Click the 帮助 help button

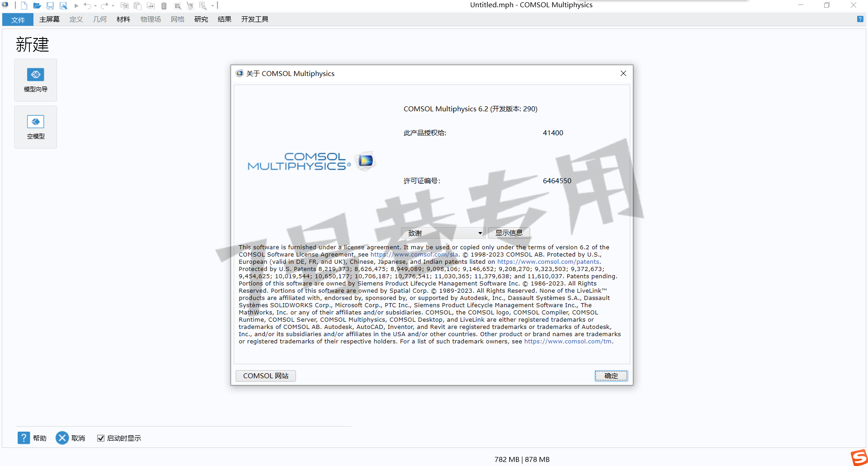point(32,438)
